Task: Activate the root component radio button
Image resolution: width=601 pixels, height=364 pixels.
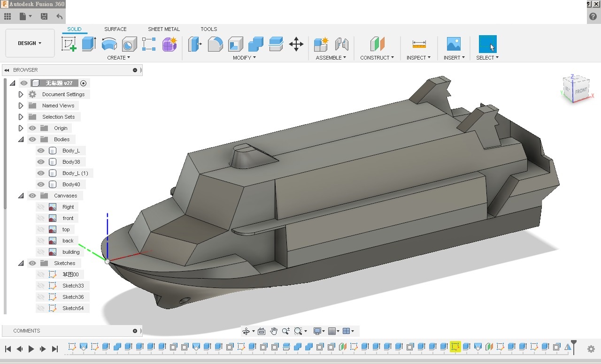Action: (x=84, y=83)
